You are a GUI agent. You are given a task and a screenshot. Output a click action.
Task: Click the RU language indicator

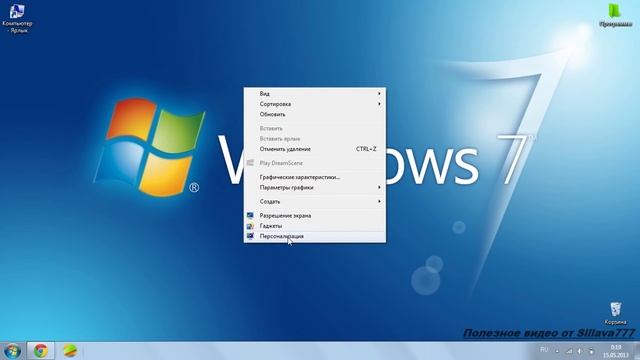(544, 350)
